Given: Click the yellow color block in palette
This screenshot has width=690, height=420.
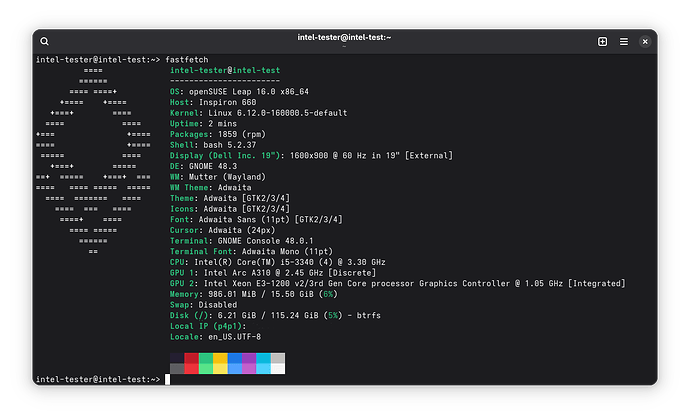Looking at the screenshot, I should pyautogui.click(x=220, y=357).
